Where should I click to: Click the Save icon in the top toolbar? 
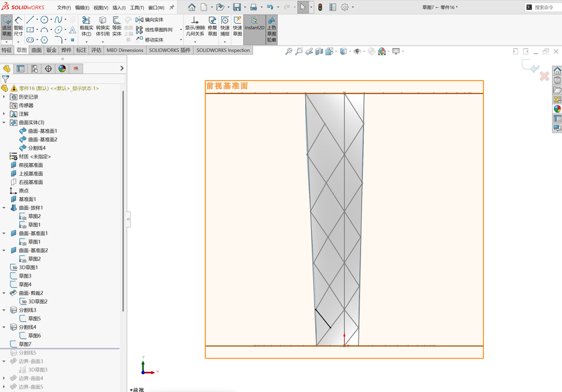coord(237,7)
